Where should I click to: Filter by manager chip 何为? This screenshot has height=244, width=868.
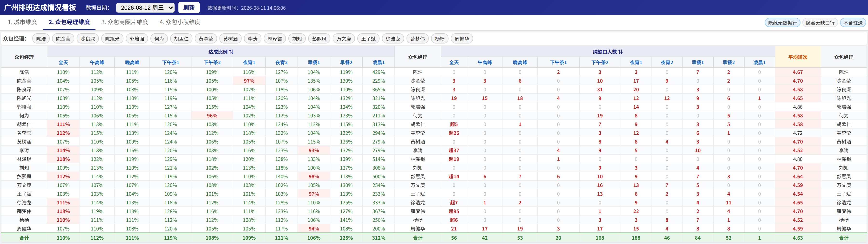159,39
